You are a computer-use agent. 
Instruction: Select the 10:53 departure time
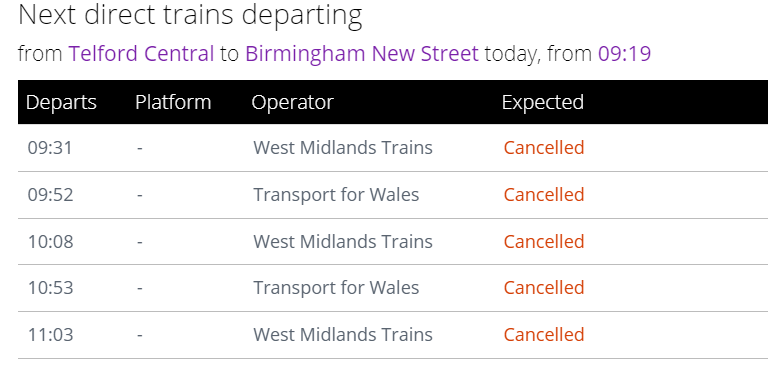point(50,288)
